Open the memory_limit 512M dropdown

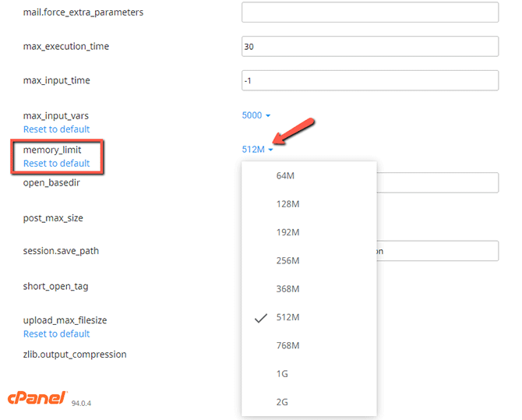coord(257,150)
